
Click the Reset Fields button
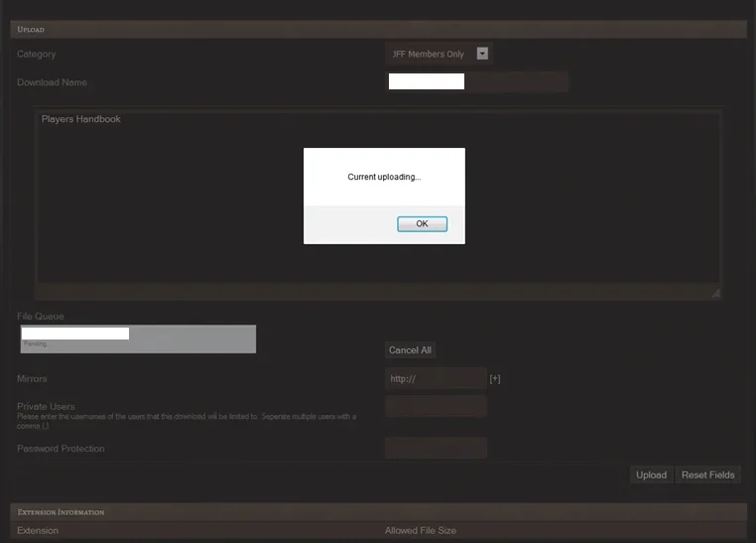click(707, 475)
